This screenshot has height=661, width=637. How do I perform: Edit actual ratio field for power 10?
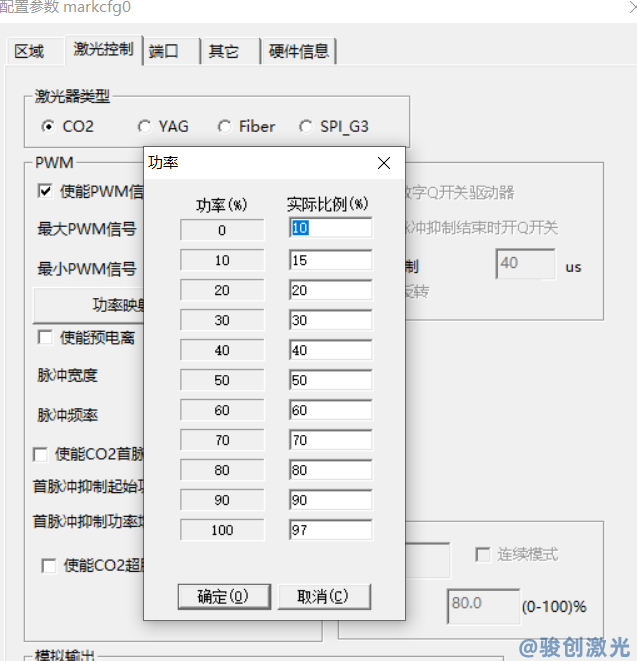(x=331, y=260)
